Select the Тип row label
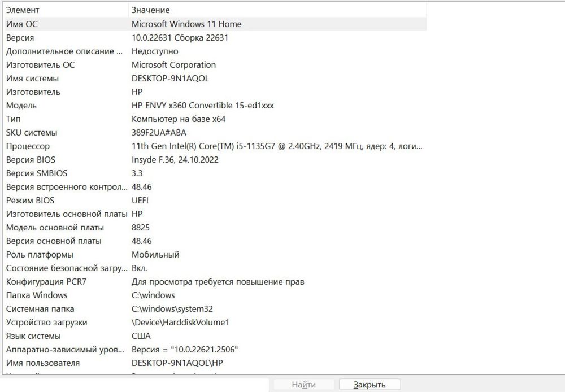This screenshot has width=565, height=392. point(14,119)
